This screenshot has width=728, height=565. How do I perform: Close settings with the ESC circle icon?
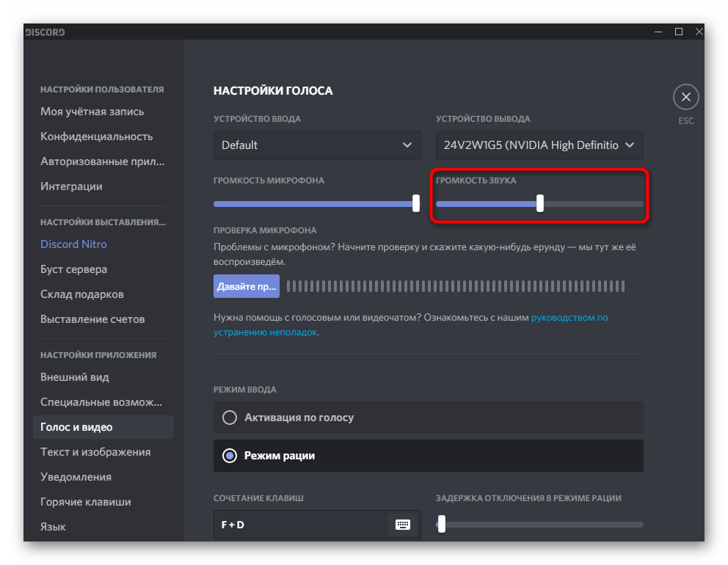coord(685,97)
